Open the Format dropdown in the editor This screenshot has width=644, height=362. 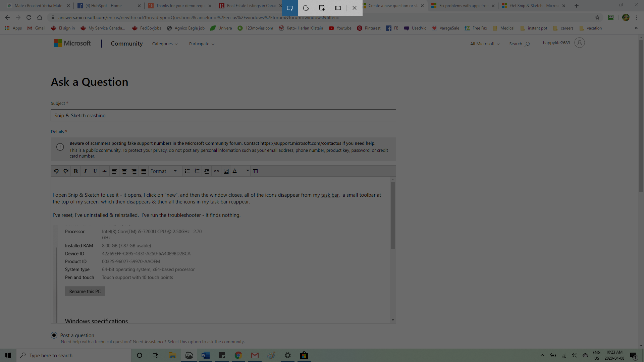coord(164,171)
